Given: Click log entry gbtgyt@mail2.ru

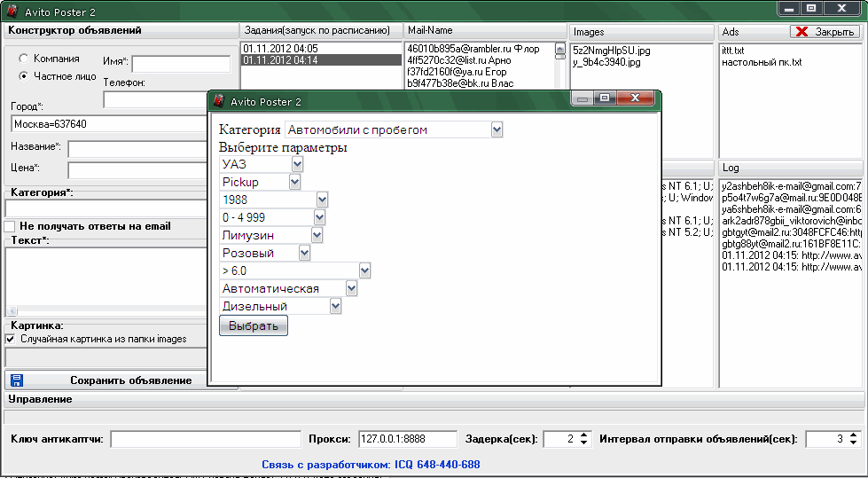Looking at the screenshot, I should tap(792, 232).
